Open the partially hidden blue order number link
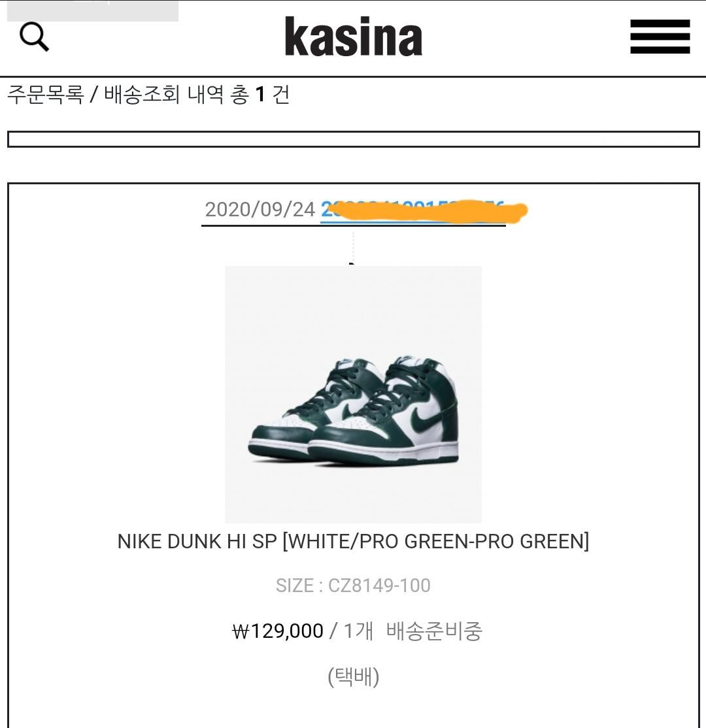This screenshot has width=706, height=728. [x=412, y=210]
